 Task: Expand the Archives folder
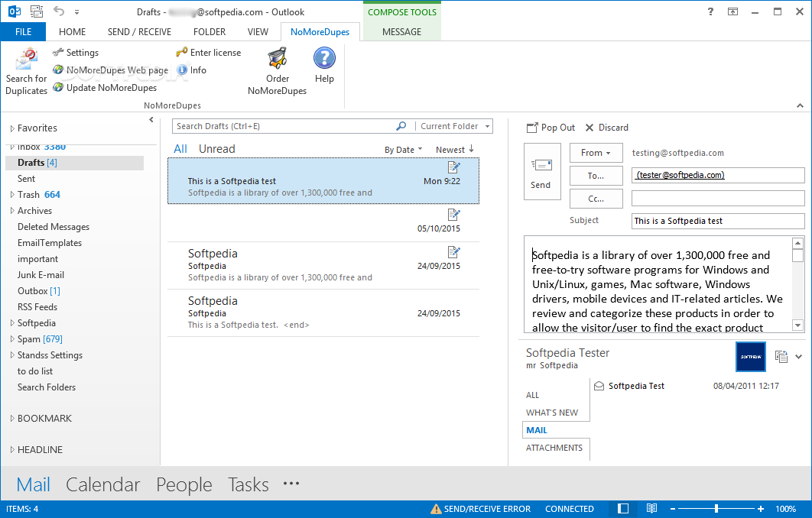[x=12, y=211]
